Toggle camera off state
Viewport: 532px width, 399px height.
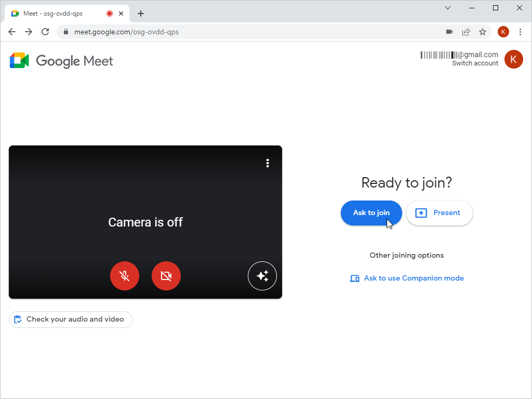166,276
